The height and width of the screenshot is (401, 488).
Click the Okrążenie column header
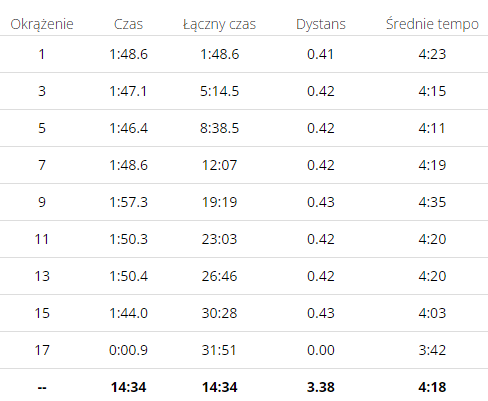(42, 24)
